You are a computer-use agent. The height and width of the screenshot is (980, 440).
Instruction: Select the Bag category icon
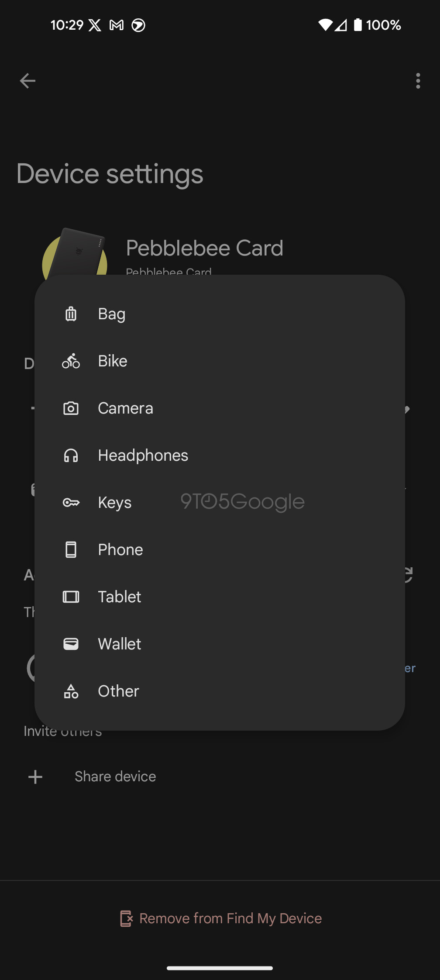71,313
